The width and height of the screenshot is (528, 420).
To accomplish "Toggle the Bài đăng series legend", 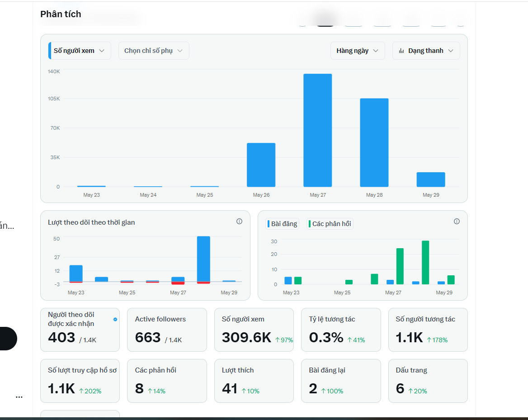I will pyautogui.click(x=282, y=224).
